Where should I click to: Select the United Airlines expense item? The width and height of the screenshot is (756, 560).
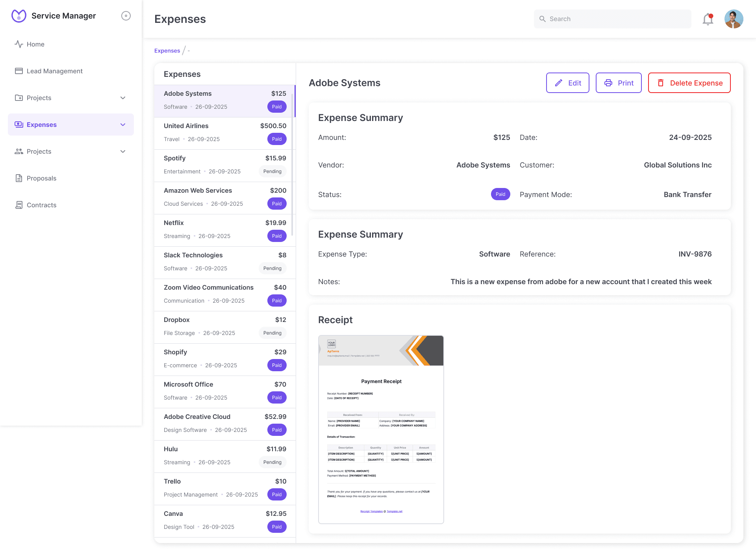224,133
